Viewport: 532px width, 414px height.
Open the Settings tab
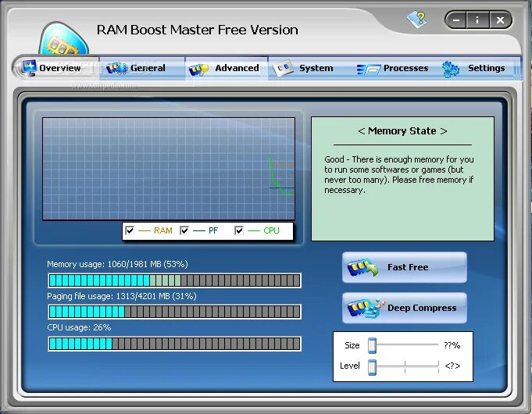(477, 68)
